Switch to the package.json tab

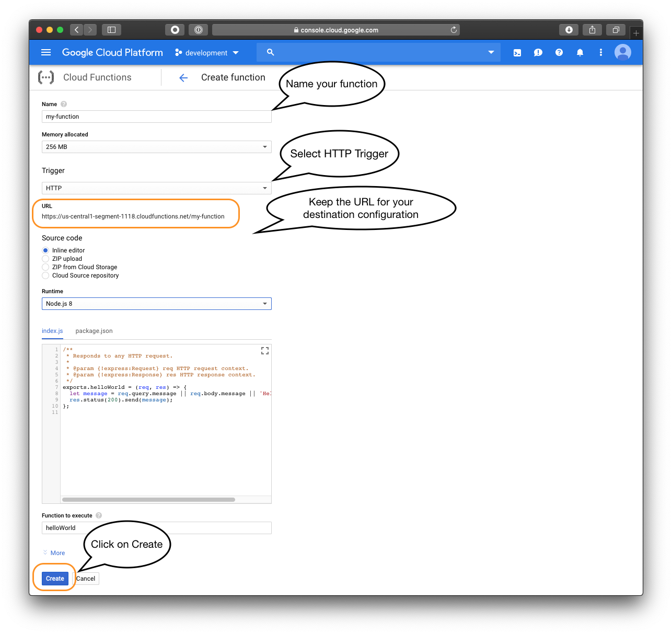(x=94, y=331)
